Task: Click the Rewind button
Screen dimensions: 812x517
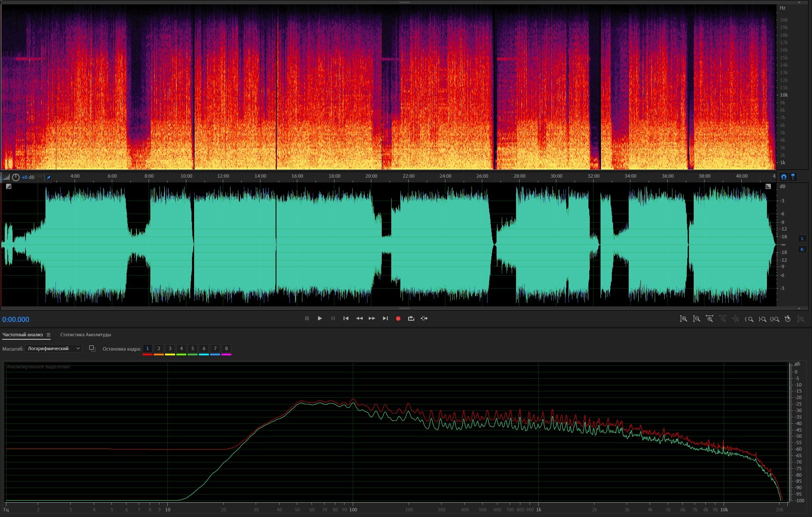Action: (x=359, y=319)
